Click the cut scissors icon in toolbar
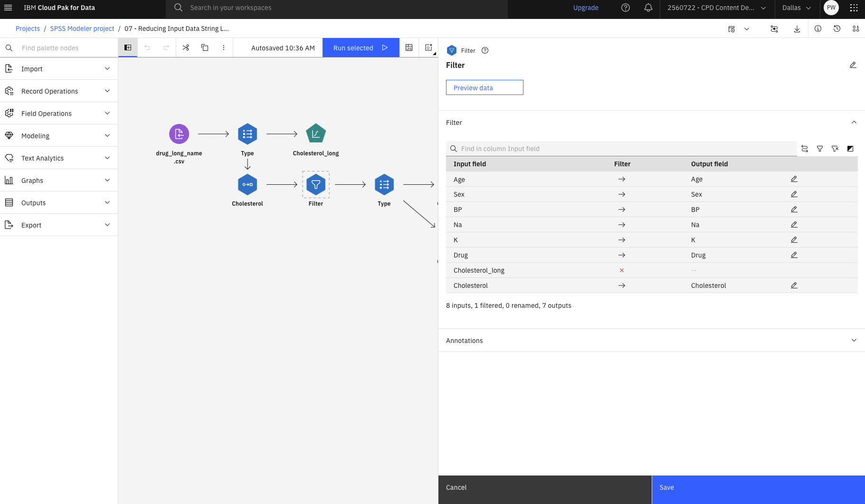This screenshot has height=504, width=865. coord(186,48)
